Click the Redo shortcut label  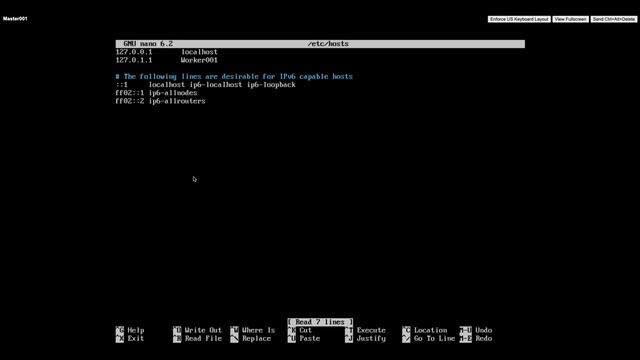click(484, 338)
